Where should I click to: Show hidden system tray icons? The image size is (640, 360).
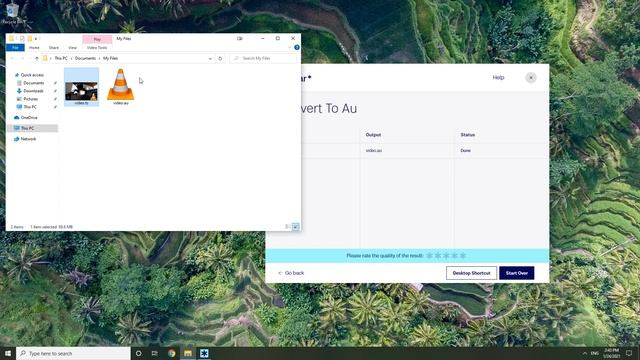click(x=584, y=353)
